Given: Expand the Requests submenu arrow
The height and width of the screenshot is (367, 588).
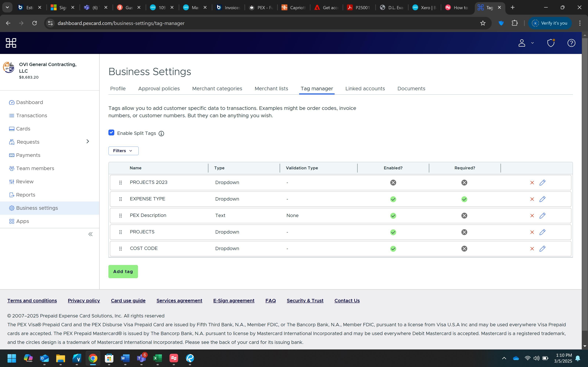Looking at the screenshot, I should [88, 141].
